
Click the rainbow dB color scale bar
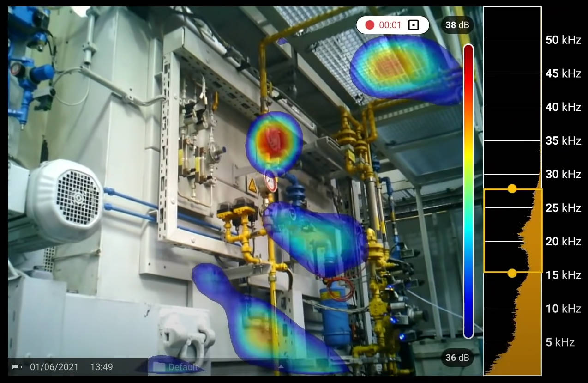pos(468,191)
